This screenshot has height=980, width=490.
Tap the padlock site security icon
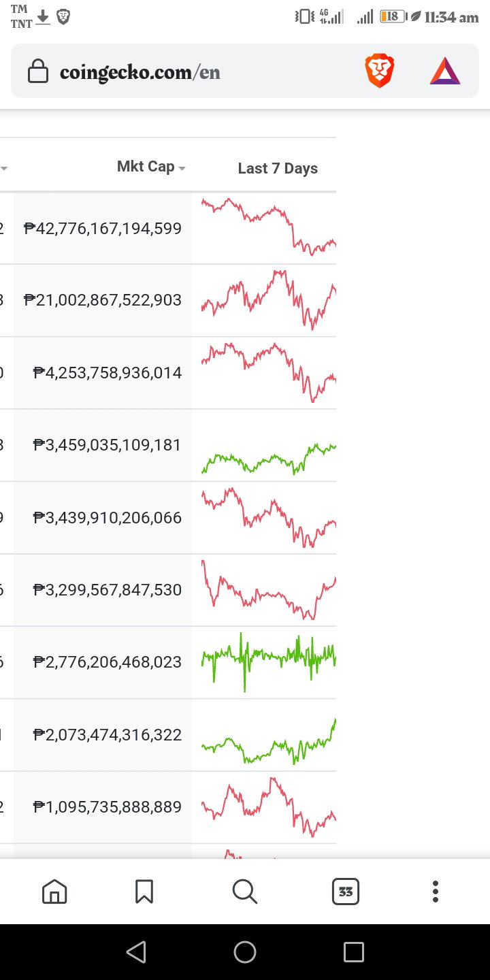click(x=37, y=71)
